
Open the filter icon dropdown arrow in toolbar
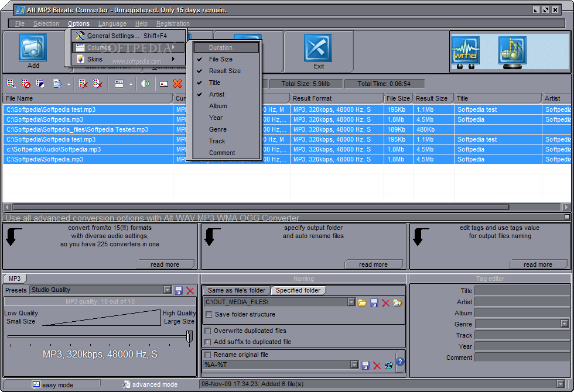coord(69,84)
